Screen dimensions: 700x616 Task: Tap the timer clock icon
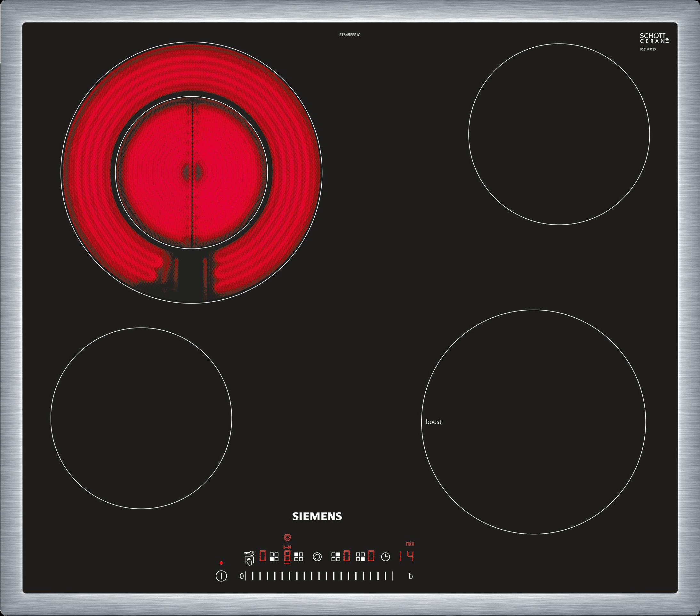pyautogui.click(x=386, y=557)
